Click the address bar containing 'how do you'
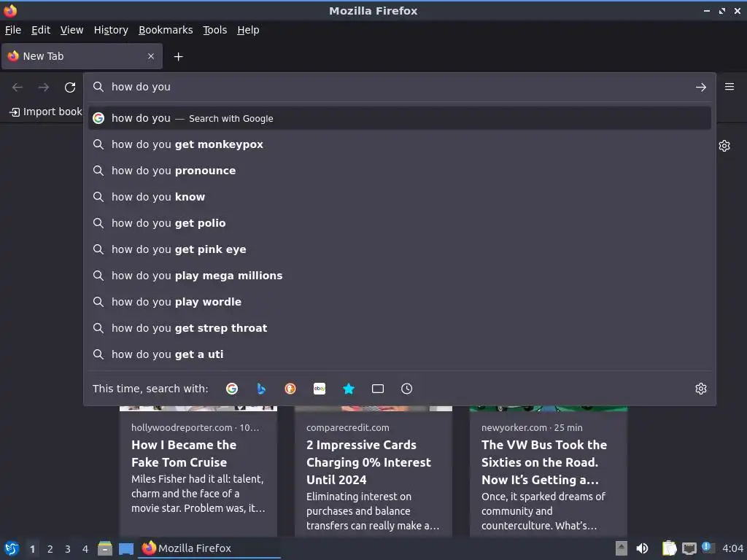The height and width of the screenshot is (560, 747). pyautogui.click(x=399, y=87)
